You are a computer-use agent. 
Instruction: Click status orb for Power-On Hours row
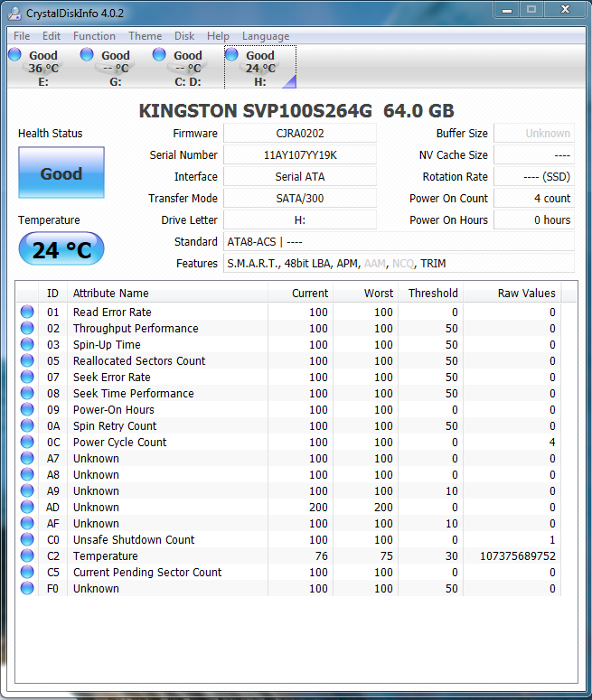(x=27, y=409)
